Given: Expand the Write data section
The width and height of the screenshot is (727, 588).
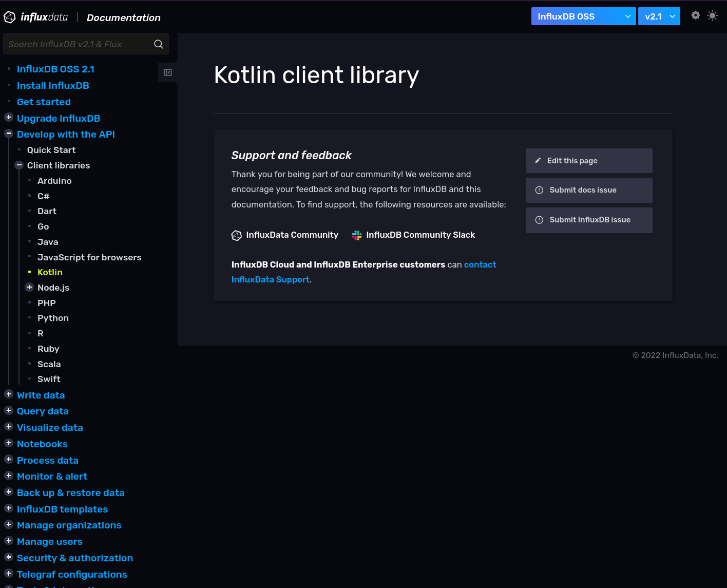Looking at the screenshot, I should click(x=9, y=394).
